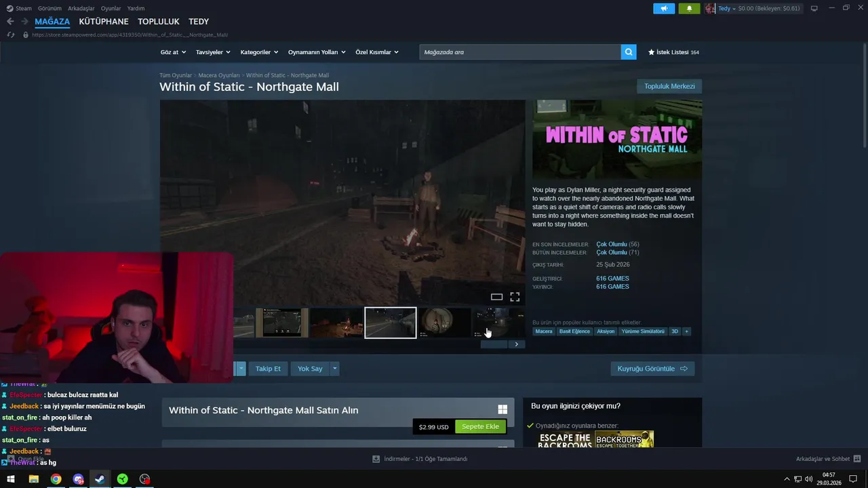Screen dimensions: 868x488
Task: Open the TEDY profile tab
Action: 199,22
